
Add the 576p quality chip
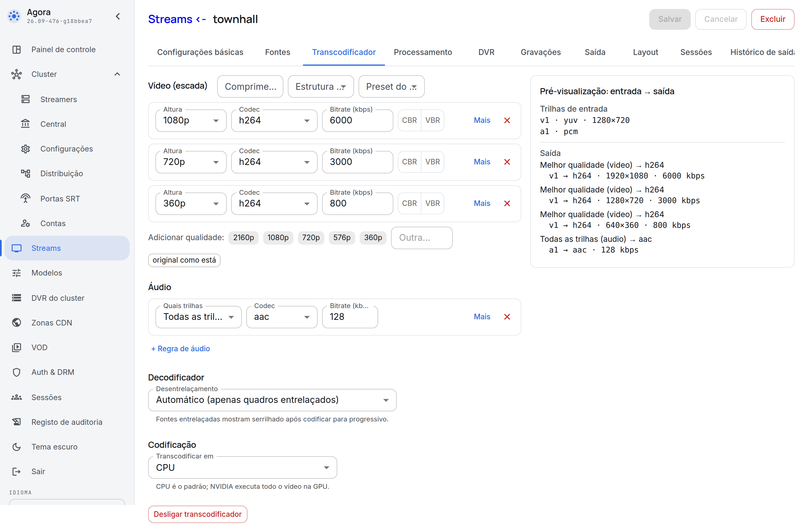pos(341,238)
